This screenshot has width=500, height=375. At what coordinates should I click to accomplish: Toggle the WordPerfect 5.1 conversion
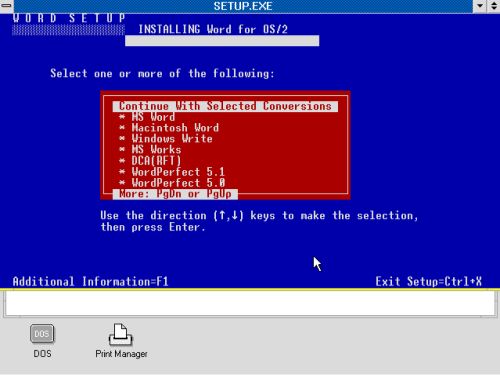pyautogui.click(x=172, y=172)
